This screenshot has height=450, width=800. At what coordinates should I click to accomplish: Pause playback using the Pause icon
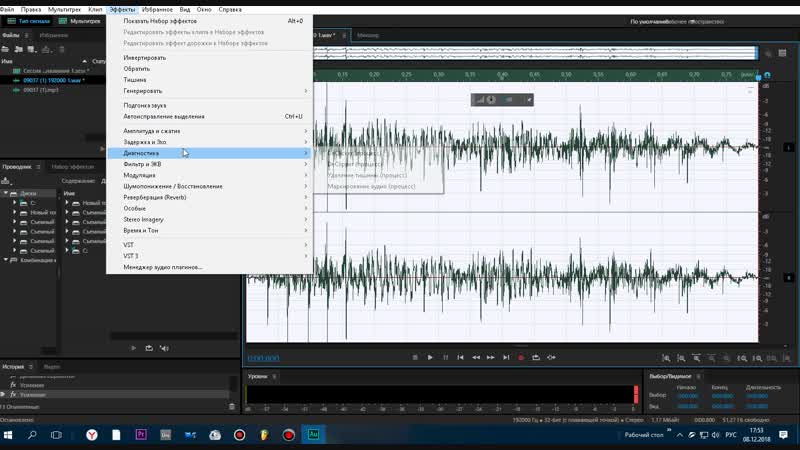[x=445, y=358]
